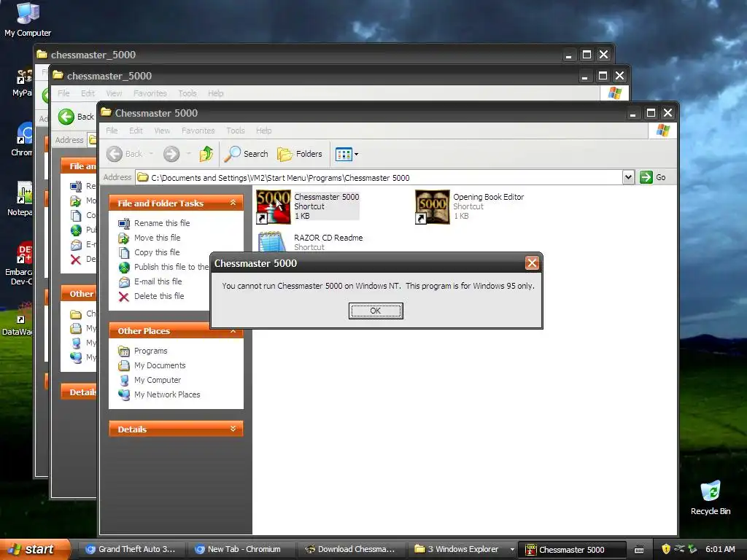Select the RAZOR CD Readme shortcut icon
Image resolution: width=747 pixels, height=560 pixels.
(x=271, y=241)
